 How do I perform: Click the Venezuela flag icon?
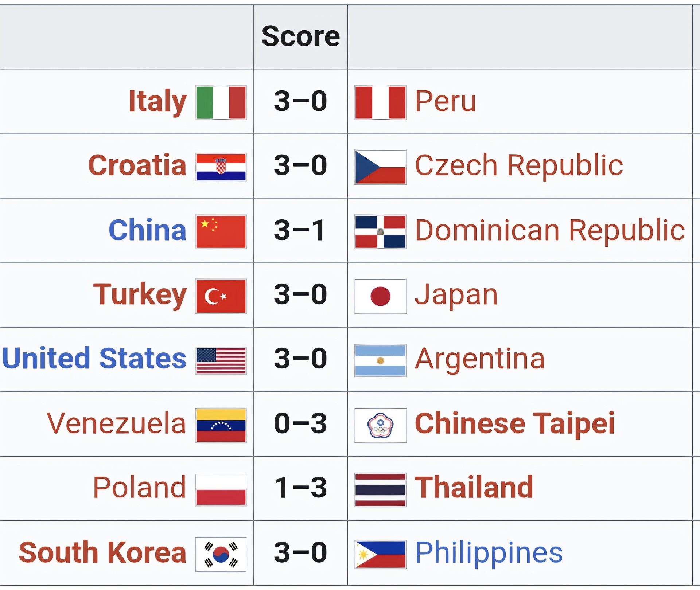coord(221,425)
